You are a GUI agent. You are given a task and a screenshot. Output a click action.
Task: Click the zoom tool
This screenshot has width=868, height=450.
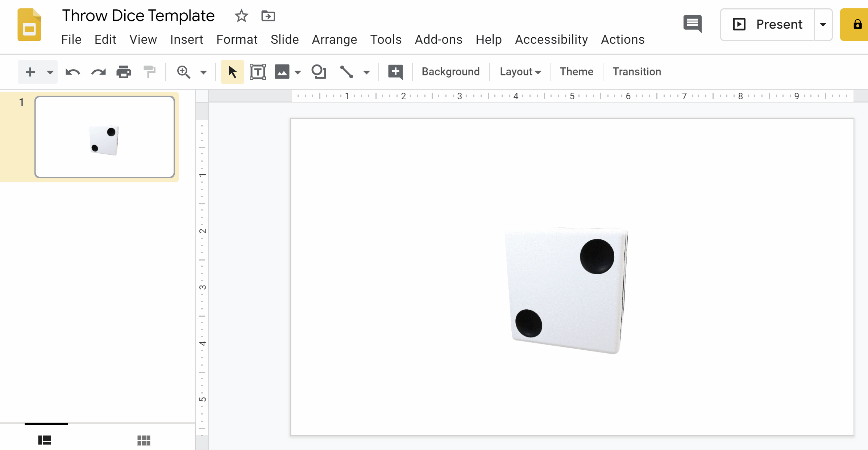(x=184, y=72)
